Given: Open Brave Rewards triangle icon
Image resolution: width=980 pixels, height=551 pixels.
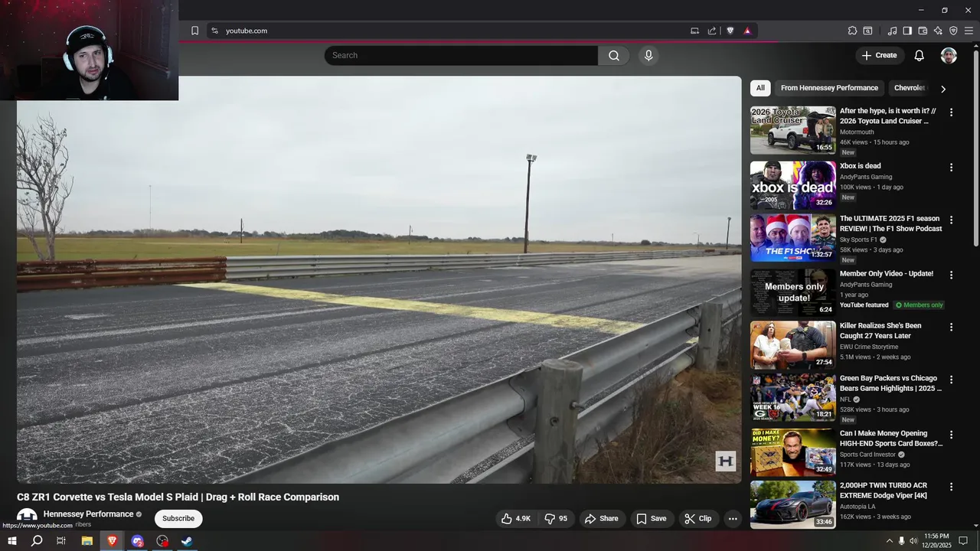Looking at the screenshot, I should point(747,31).
